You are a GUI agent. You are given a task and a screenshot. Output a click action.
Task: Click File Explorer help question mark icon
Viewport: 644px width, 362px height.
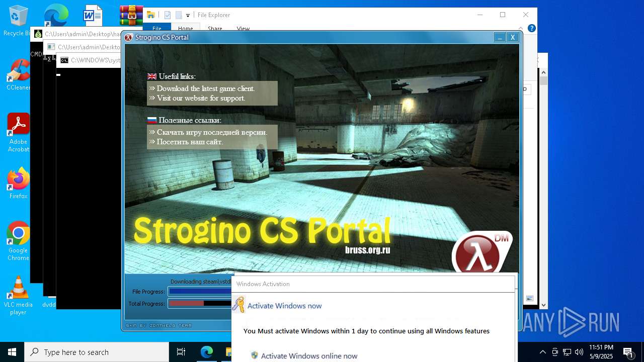532,28
